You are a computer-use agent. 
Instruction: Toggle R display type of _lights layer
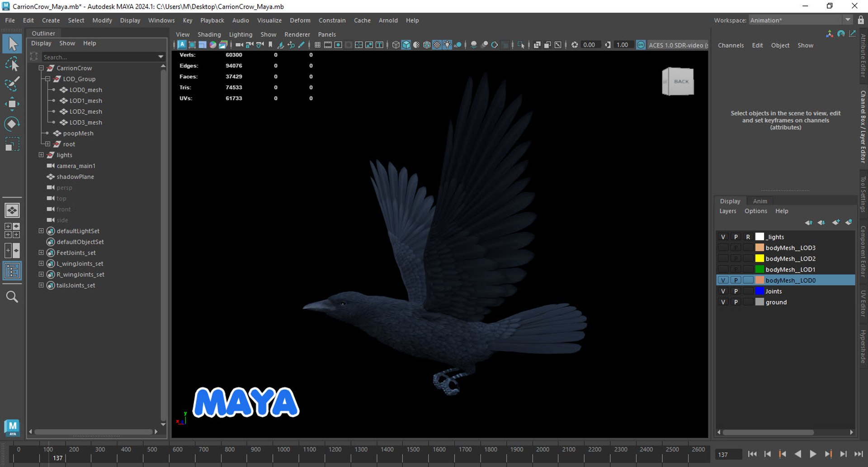[x=748, y=237]
